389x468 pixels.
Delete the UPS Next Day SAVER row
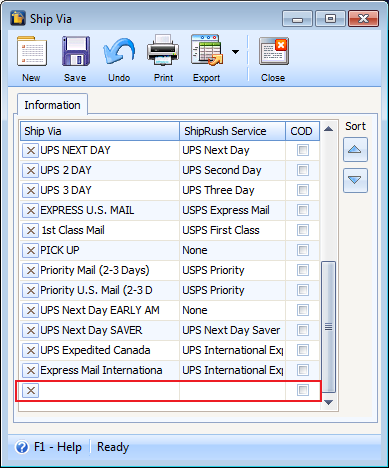31,330
